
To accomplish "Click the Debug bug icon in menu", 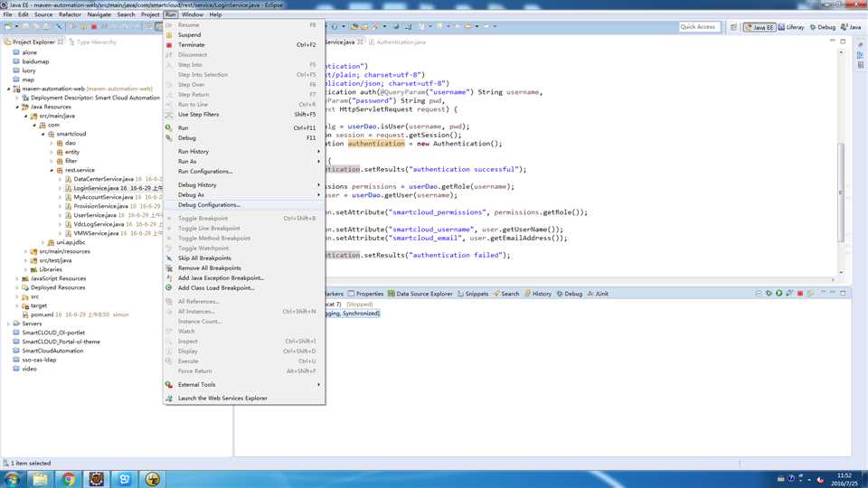I will click(x=169, y=137).
